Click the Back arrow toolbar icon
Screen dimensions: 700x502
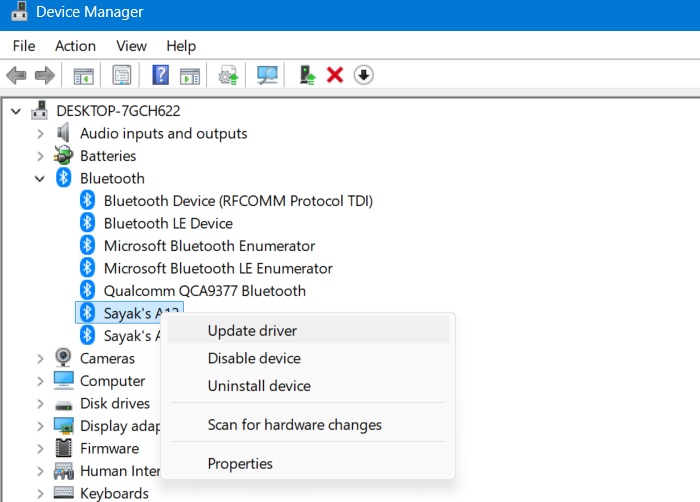[x=16, y=75]
